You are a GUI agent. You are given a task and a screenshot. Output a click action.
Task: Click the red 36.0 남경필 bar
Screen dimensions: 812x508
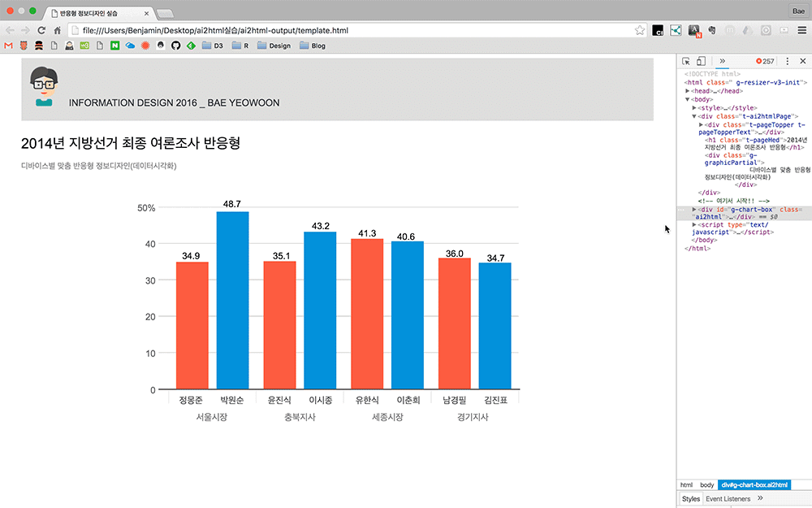click(455, 323)
